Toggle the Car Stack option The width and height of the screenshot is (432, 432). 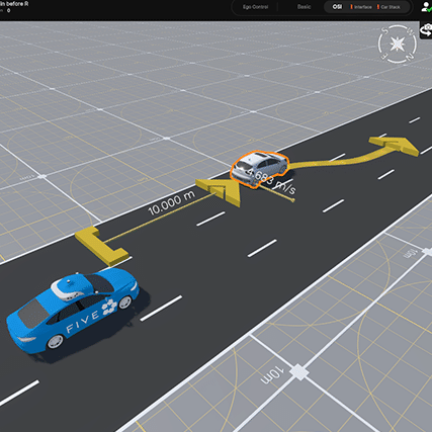point(389,7)
